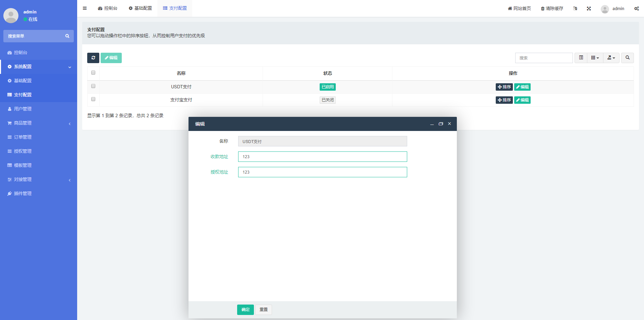Open the settings cogs icon at top right
644x320 pixels.
click(636, 8)
